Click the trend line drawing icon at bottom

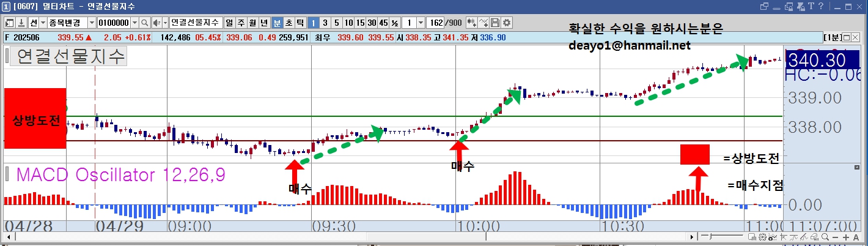tap(783, 237)
